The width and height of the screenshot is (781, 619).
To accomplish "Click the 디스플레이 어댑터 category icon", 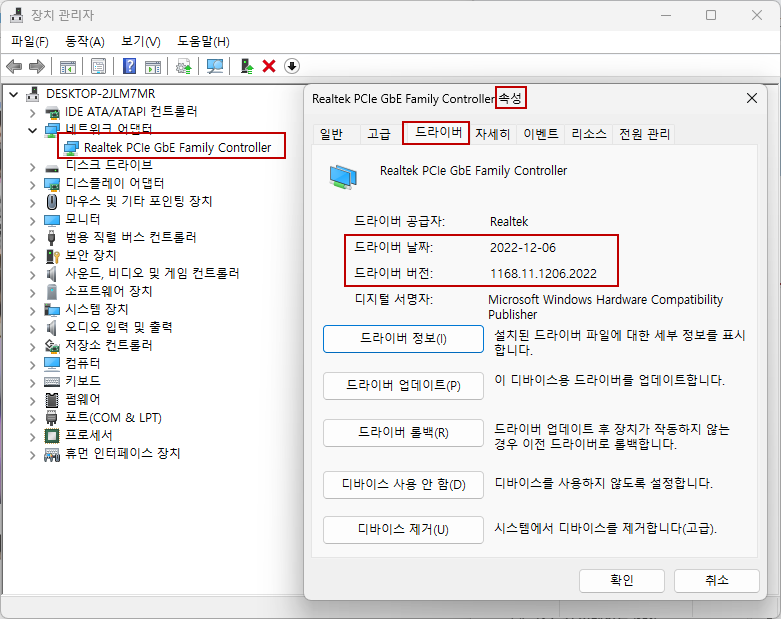I will pos(52,184).
